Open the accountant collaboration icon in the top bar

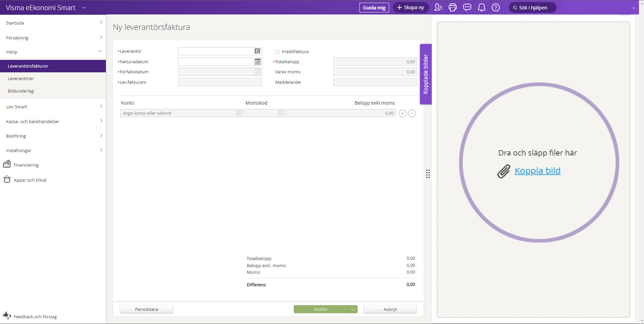438,7
